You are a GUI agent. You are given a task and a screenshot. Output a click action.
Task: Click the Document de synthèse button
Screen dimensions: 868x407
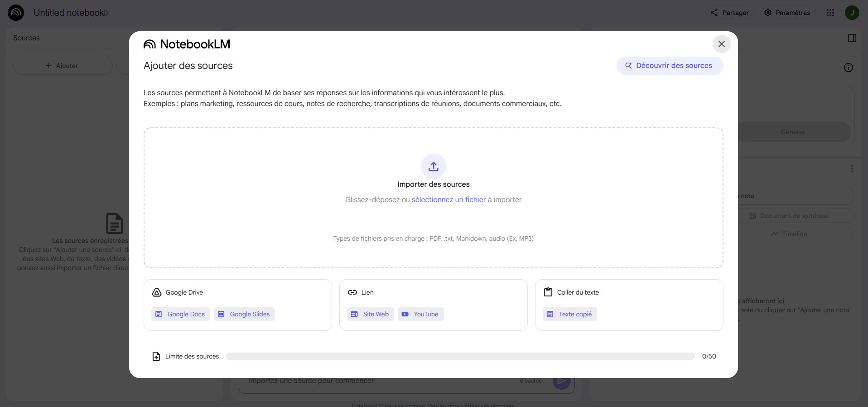click(x=790, y=216)
